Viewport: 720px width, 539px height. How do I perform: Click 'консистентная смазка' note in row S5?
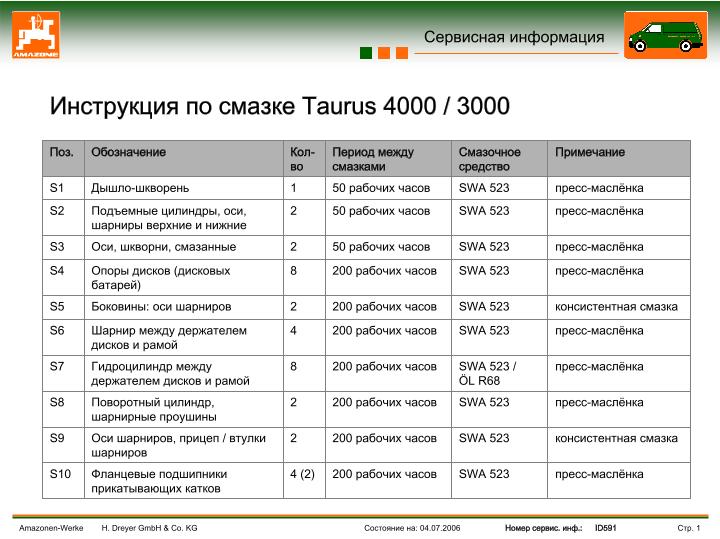616,306
